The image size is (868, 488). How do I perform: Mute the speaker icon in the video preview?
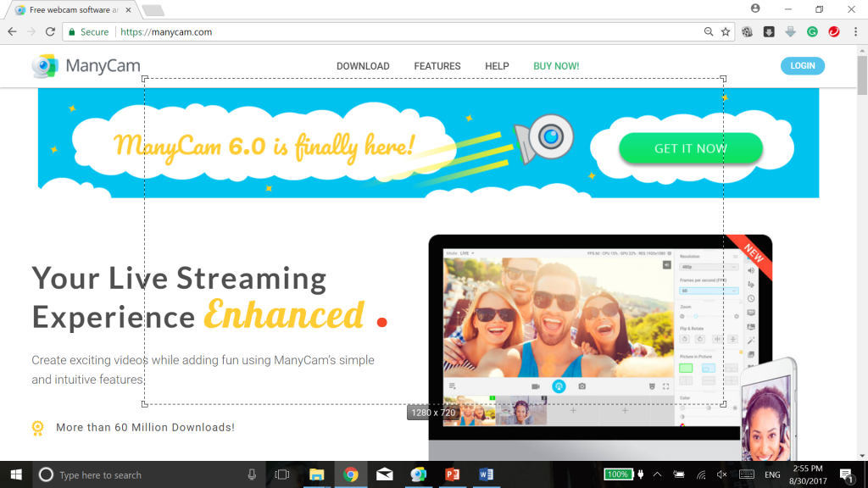[x=666, y=264]
